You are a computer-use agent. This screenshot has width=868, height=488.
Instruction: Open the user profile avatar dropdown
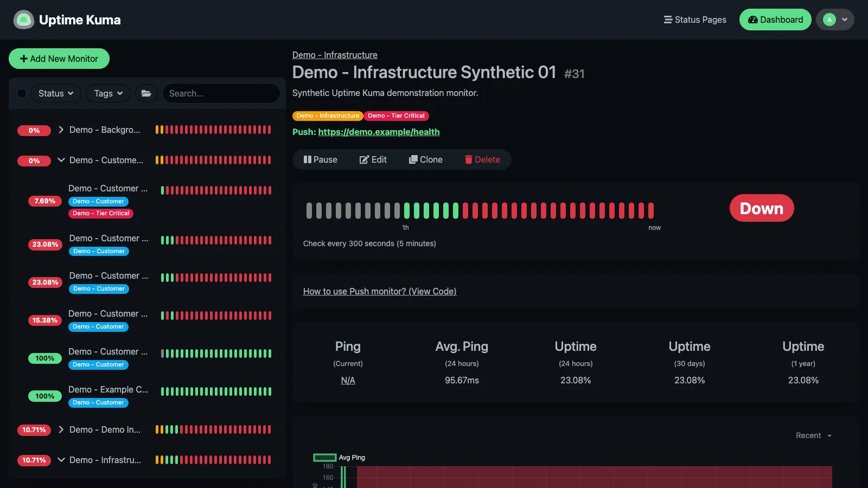[835, 20]
